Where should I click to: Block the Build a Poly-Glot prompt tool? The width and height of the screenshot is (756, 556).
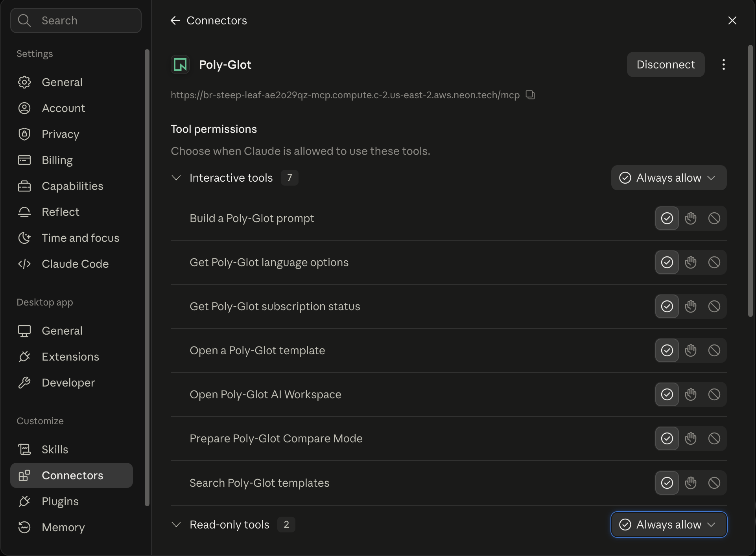pyautogui.click(x=714, y=218)
